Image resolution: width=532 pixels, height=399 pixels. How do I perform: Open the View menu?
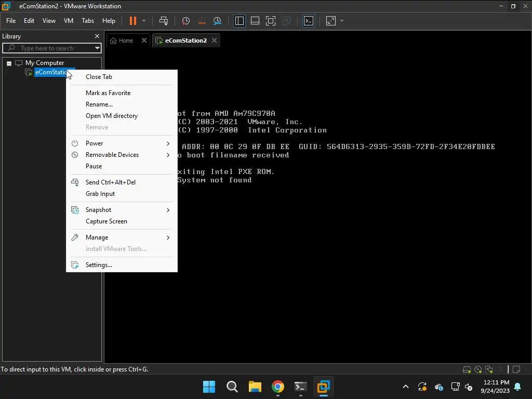click(x=49, y=21)
